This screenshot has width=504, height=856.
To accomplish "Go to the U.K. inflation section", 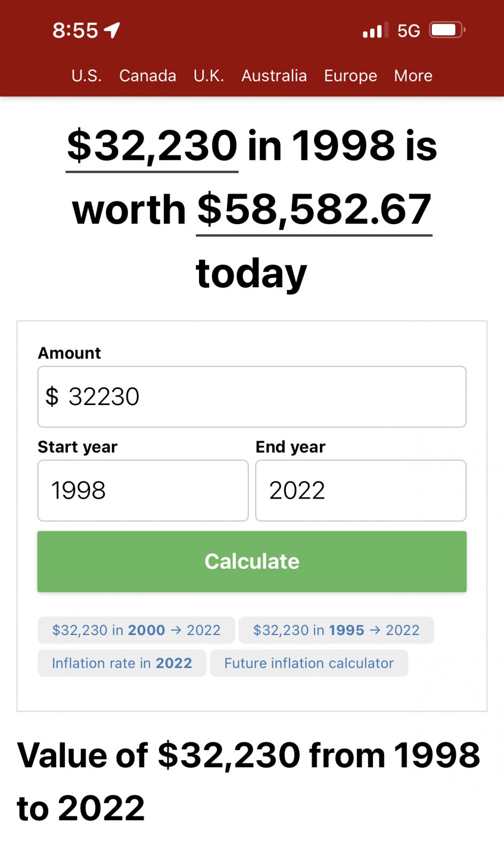I will coord(209,76).
